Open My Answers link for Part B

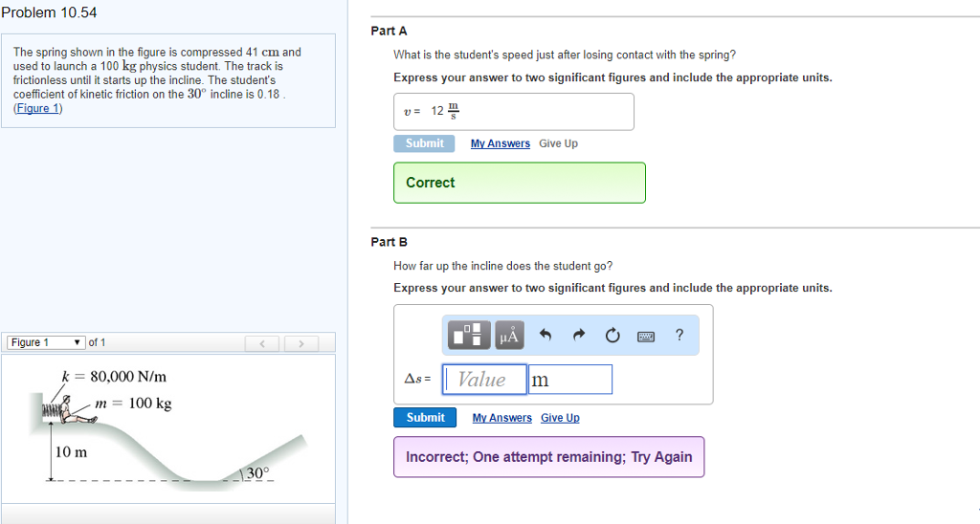(501, 418)
